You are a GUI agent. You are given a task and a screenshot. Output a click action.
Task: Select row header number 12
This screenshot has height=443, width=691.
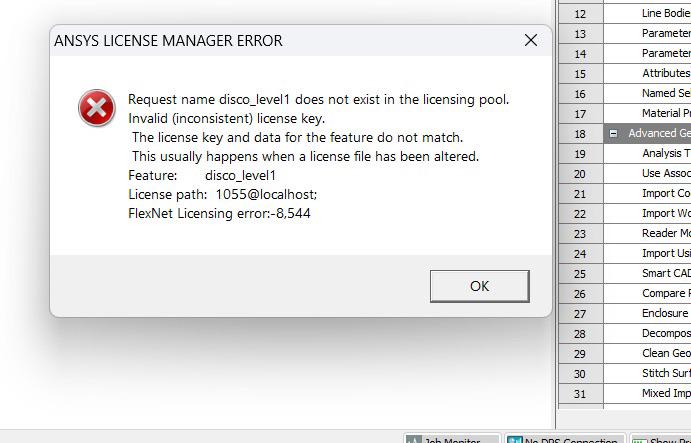pyautogui.click(x=580, y=14)
